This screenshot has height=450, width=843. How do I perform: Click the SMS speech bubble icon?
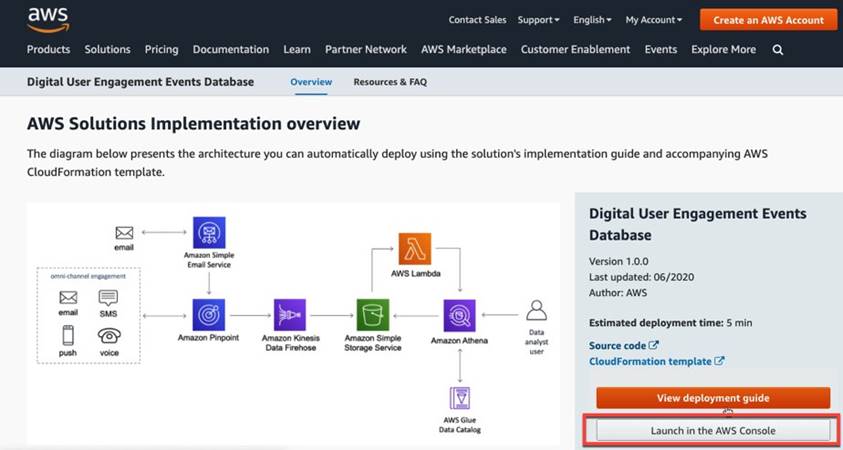[108, 298]
